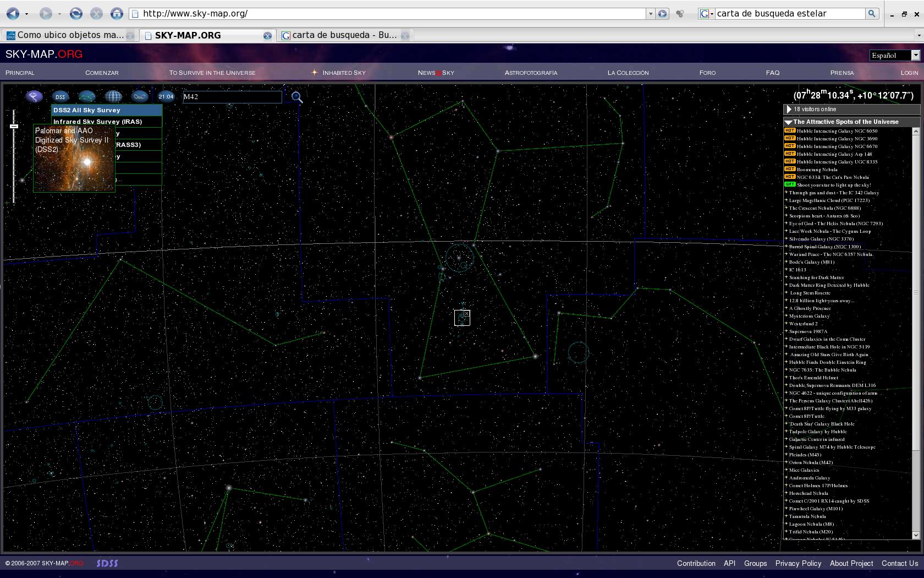924x578 pixels.
Task: Open the tab list dropdown at the tab bar end
Action: tap(918, 35)
